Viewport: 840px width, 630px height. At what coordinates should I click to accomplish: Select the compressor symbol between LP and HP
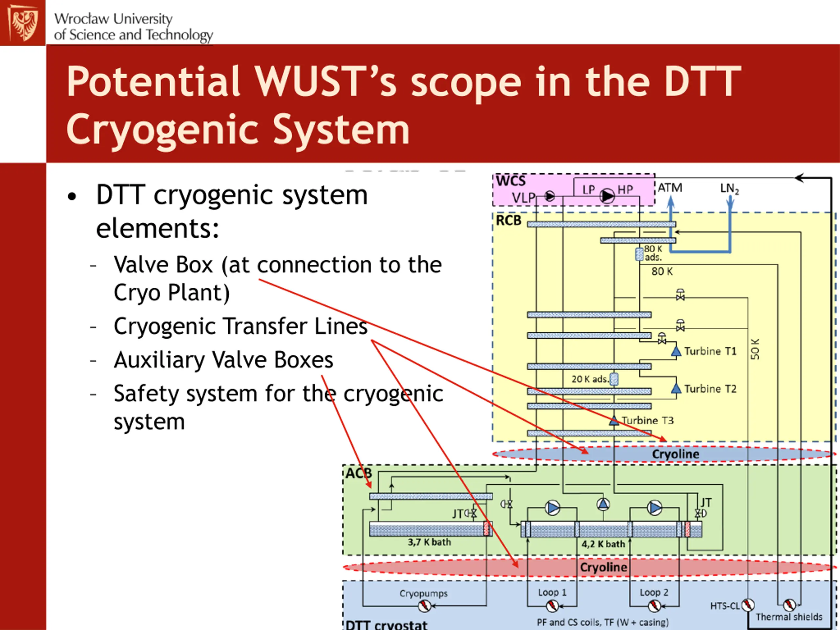[607, 196]
